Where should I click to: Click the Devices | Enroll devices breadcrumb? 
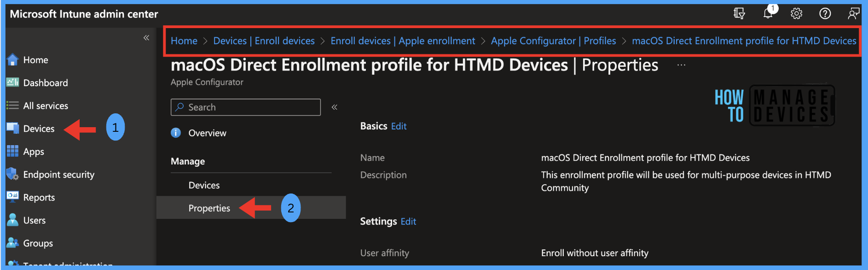(x=264, y=41)
